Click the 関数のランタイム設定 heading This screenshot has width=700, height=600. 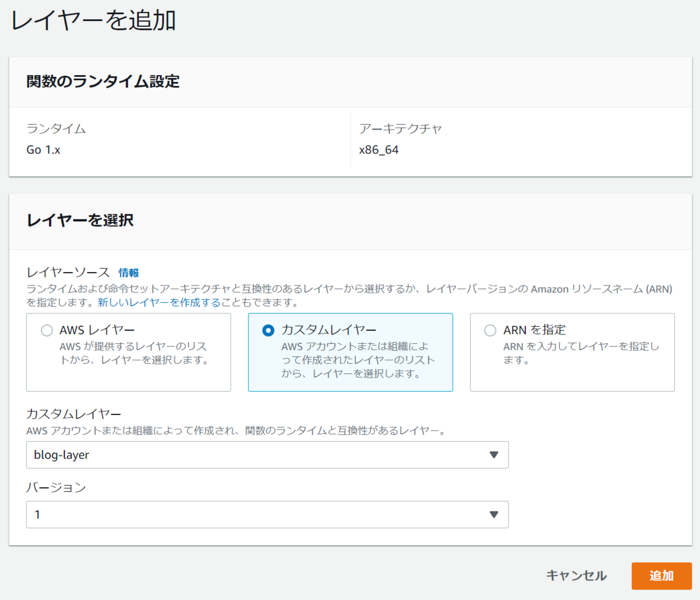pyautogui.click(x=103, y=81)
